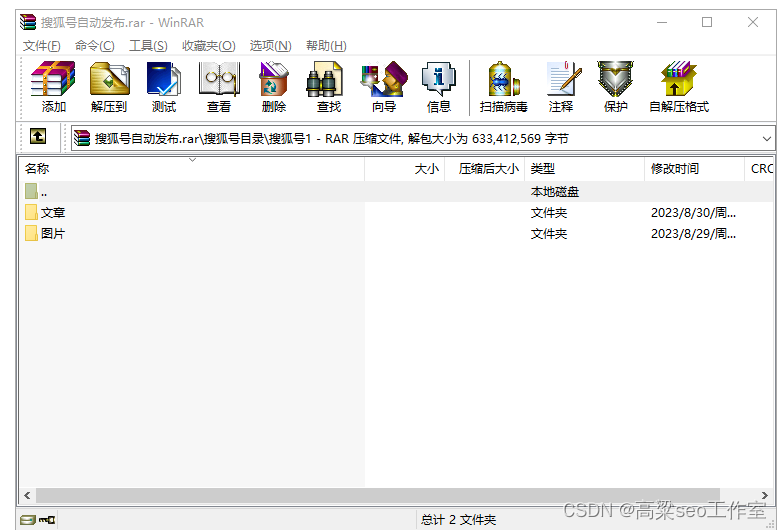
Task: Open the 收藏夹(O) menu
Action: [x=209, y=46]
